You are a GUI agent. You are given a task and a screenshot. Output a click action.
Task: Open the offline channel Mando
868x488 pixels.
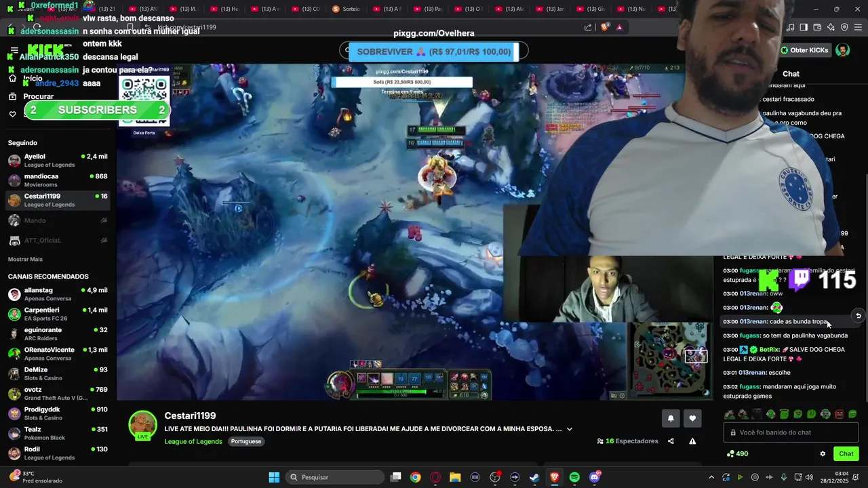tap(58, 220)
